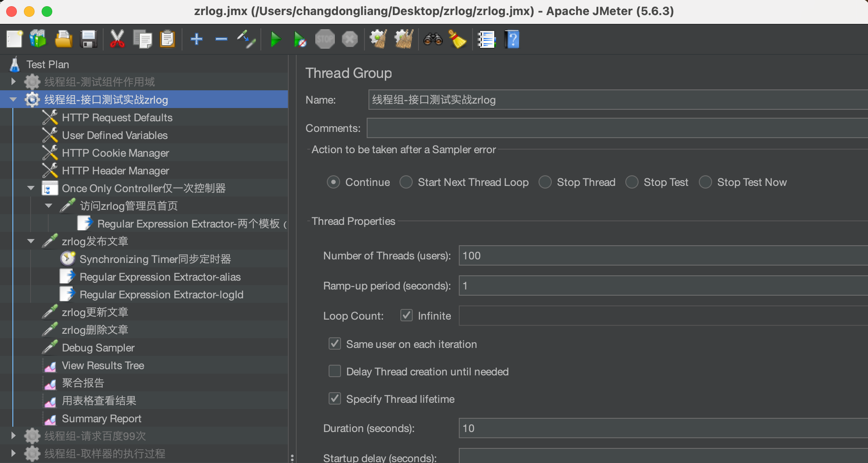Click the plus Expand All icon

tap(197, 39)
